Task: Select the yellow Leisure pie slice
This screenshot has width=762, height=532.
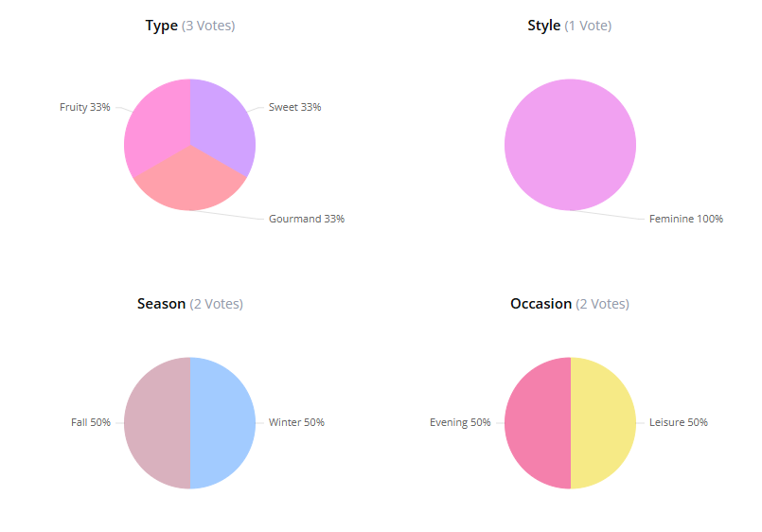Action: [x=603, y=423]
